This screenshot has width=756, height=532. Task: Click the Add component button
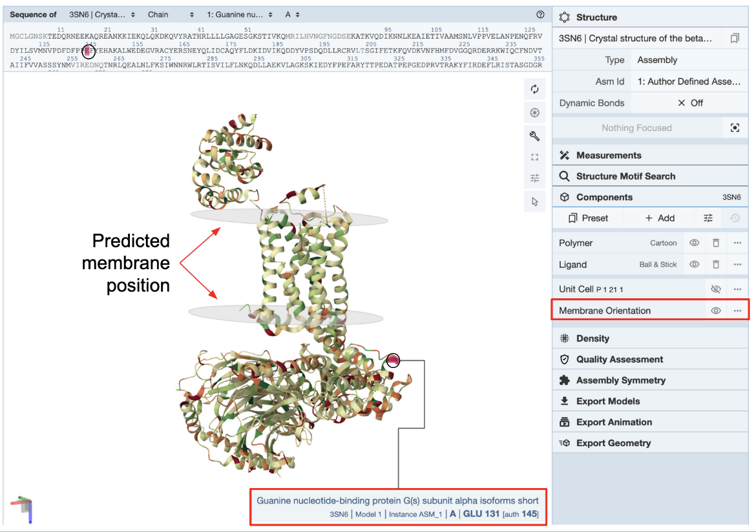click(660, 218)
